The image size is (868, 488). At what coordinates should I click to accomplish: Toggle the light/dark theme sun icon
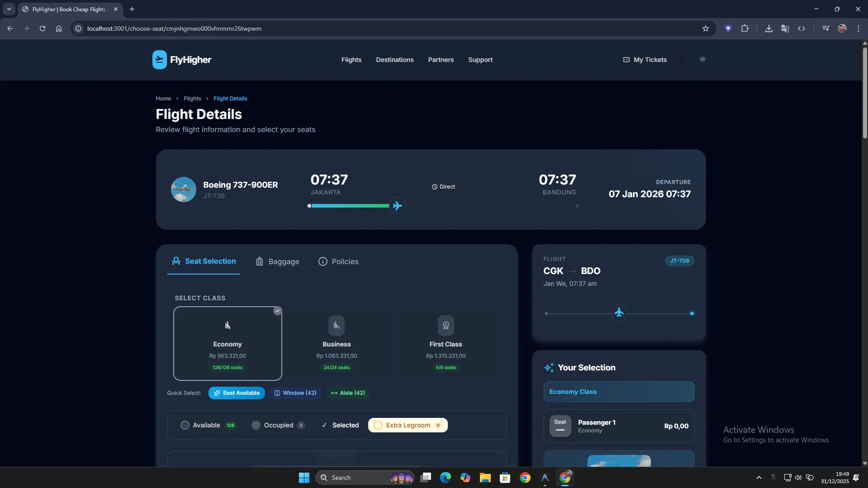[x=702, y=59]
